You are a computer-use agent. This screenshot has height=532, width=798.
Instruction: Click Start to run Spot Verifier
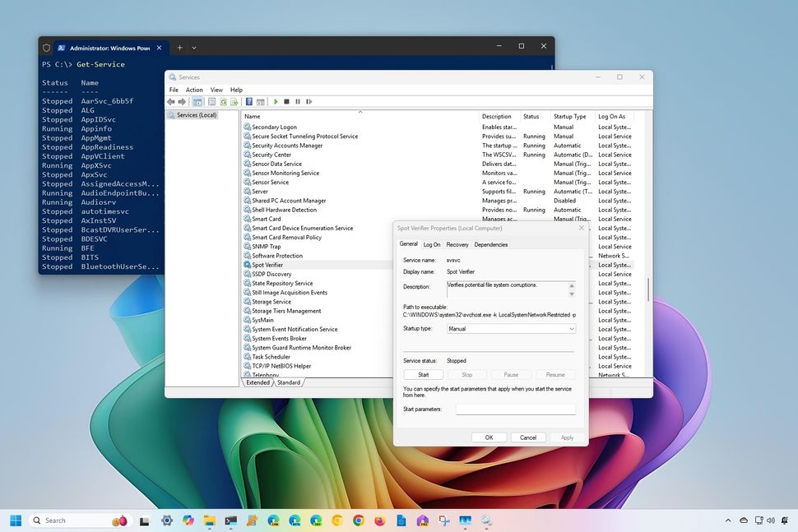tap(423, 374)
